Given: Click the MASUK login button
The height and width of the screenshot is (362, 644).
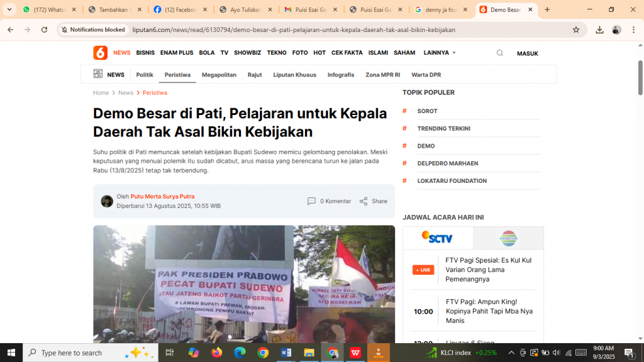Looking at the screenshot, I should pos(527,53).
